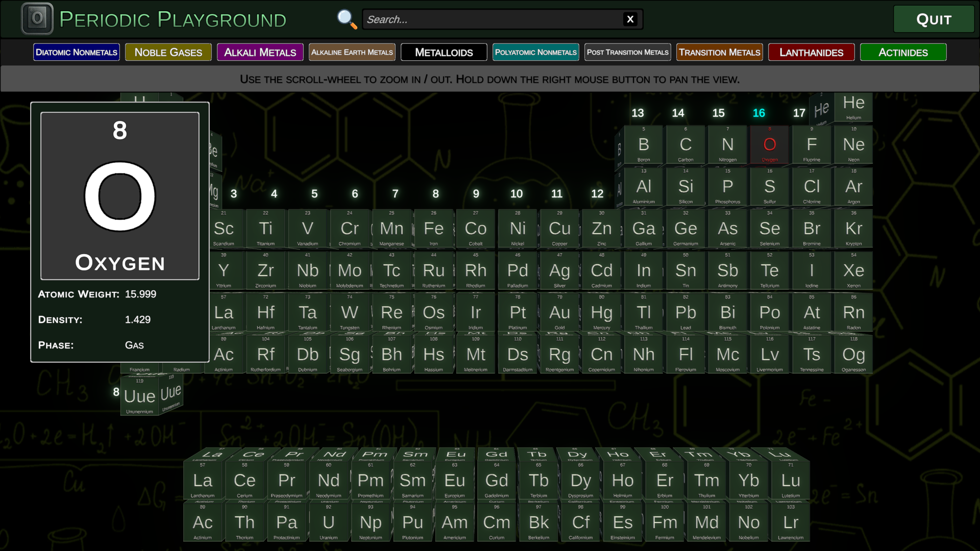Select the Uranium element tile
980x551 pixels.
point(329,522)
